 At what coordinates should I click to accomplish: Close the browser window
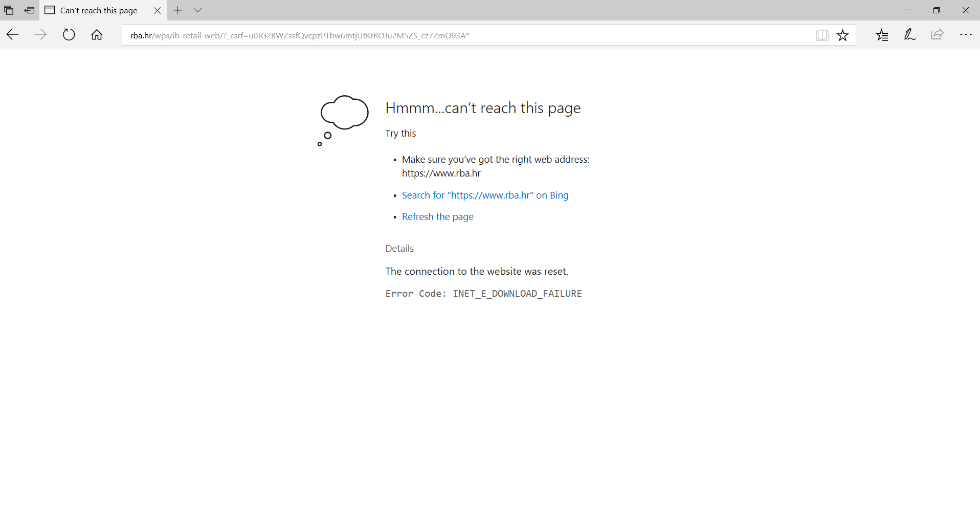[966, 10]
